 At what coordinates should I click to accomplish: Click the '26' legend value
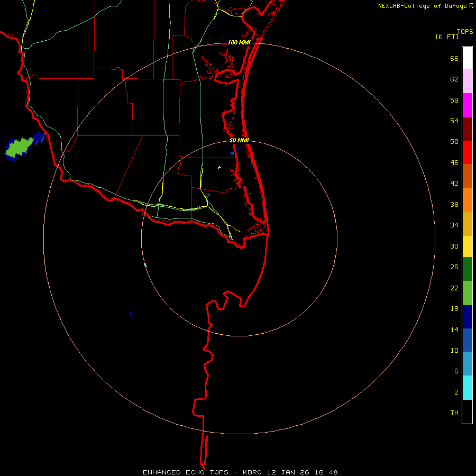(x=454, y=267)
